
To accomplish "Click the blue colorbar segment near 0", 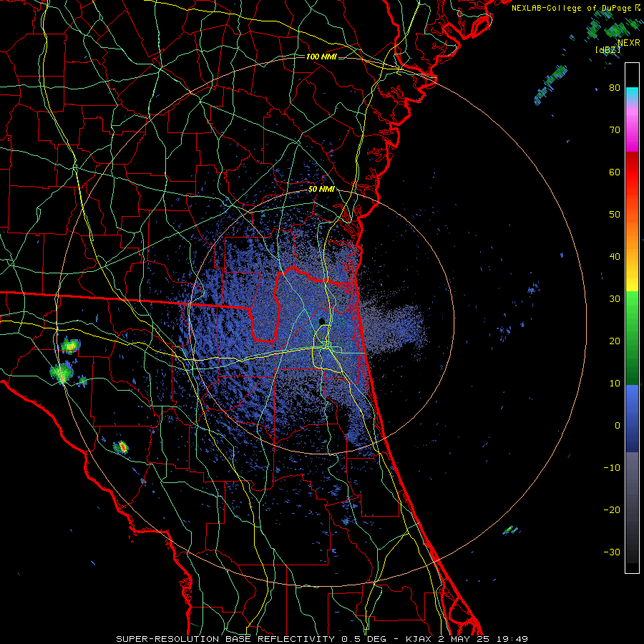I will 632,418.
